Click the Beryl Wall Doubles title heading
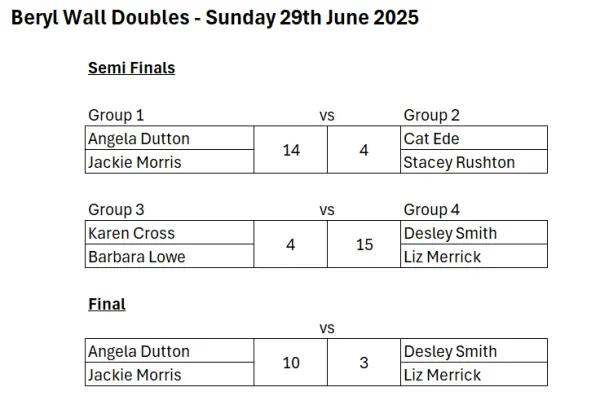Screen dimensions: 600x418 point(215,18)
